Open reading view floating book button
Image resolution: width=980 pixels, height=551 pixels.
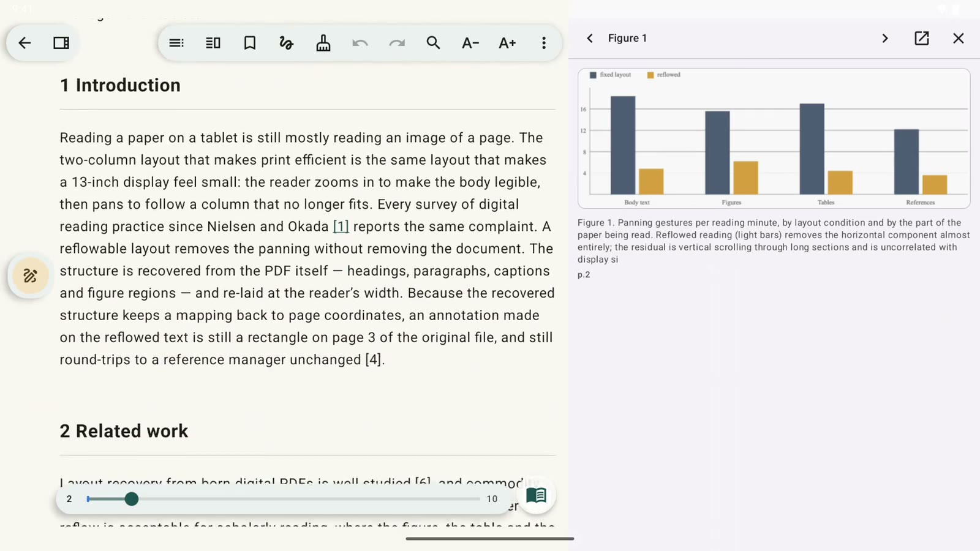click(537, 495)
